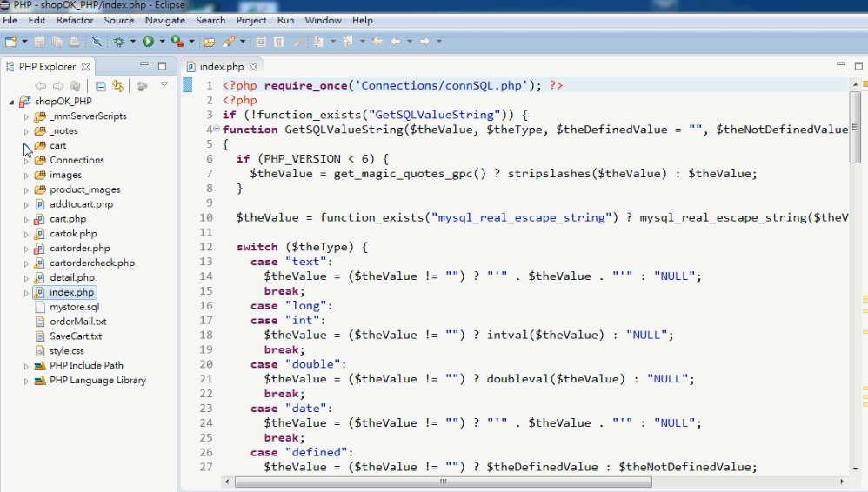
Task: Go to previous annotation icon
Action: 348,42
